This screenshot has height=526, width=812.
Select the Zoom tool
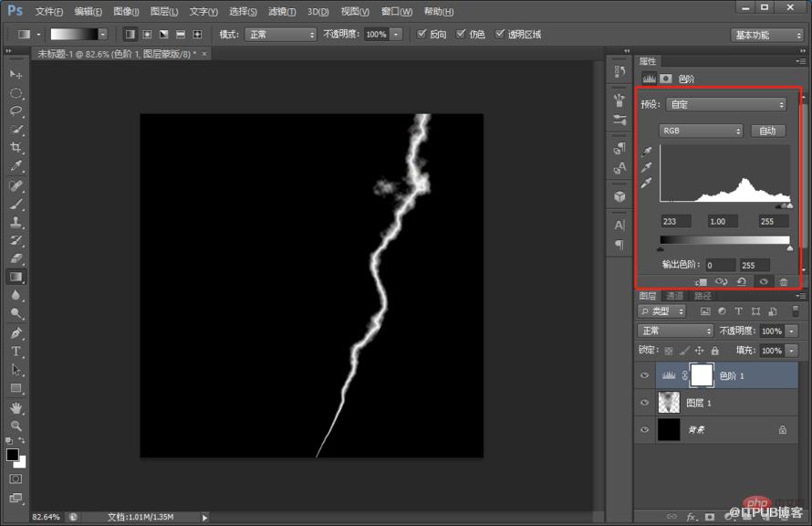coord(16,426)
